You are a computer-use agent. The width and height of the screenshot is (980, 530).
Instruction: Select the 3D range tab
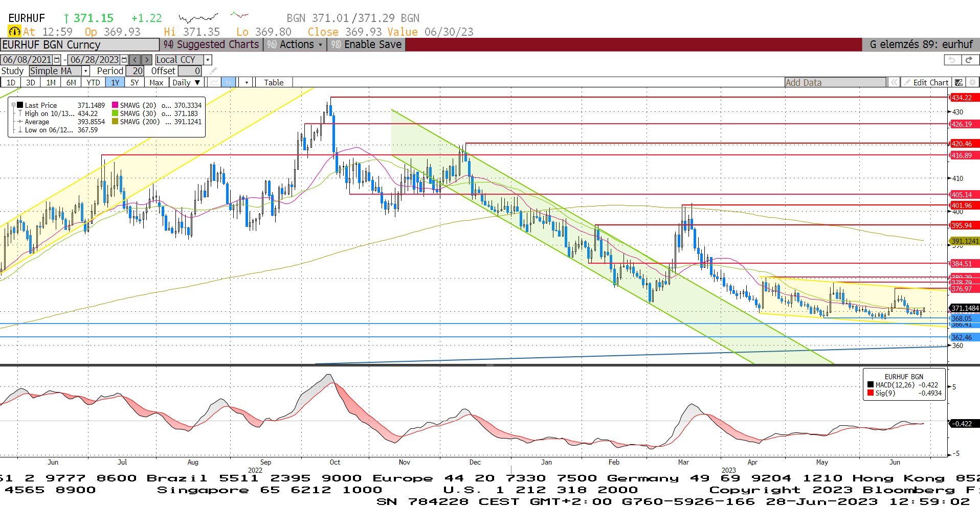tap(31, 82)
